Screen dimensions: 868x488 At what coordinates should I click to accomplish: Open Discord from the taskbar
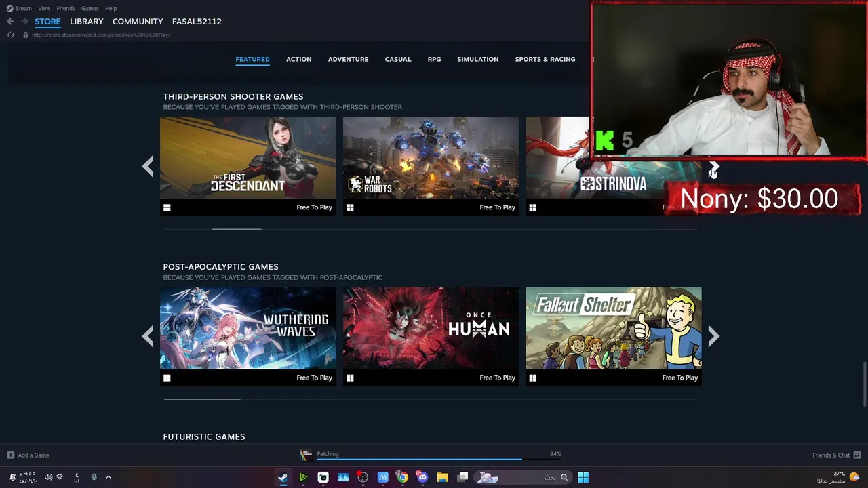pos(422,477)
